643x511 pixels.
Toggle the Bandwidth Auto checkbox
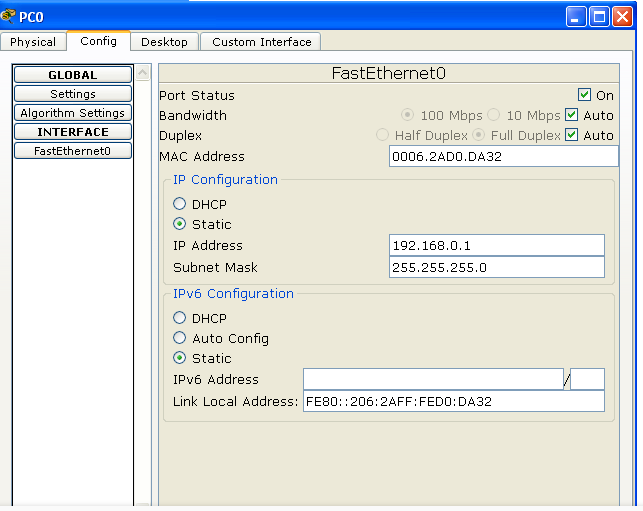coord(571,115)
